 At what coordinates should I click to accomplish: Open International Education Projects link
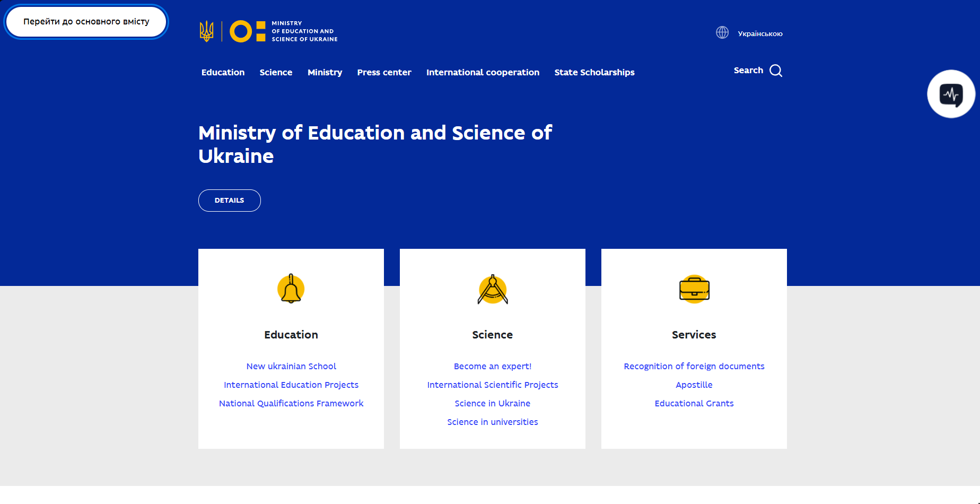pos(291,385)
